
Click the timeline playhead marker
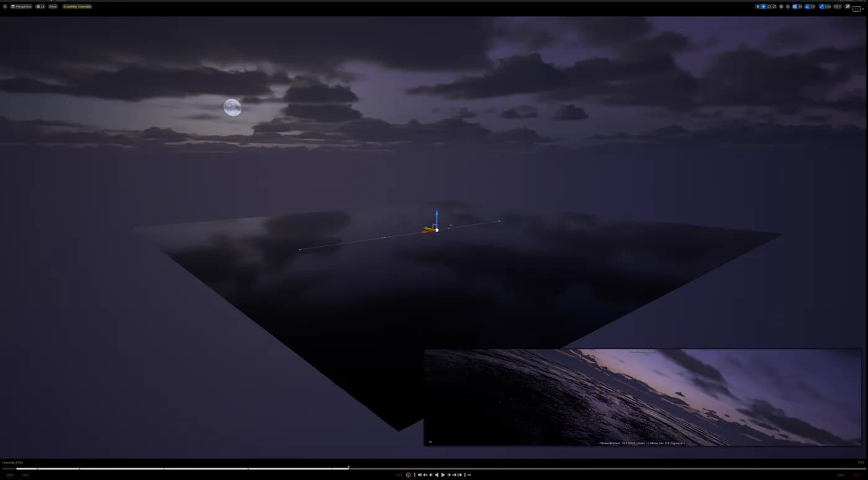[348, 468]
